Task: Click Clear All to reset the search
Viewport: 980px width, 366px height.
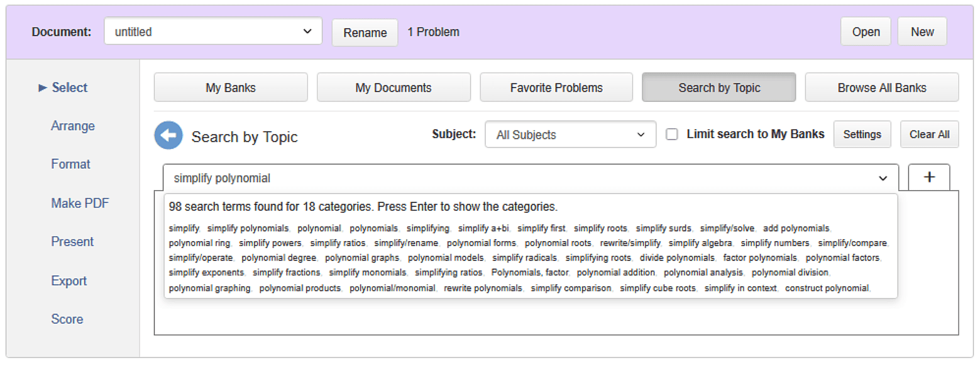Action: (x=929, y=134)
